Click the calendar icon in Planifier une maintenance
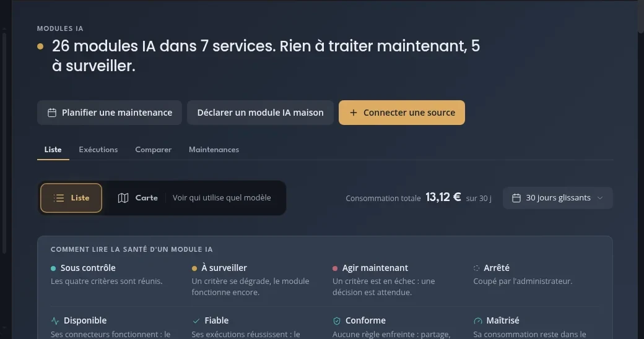The image size is (644, 339). (52, 113)
